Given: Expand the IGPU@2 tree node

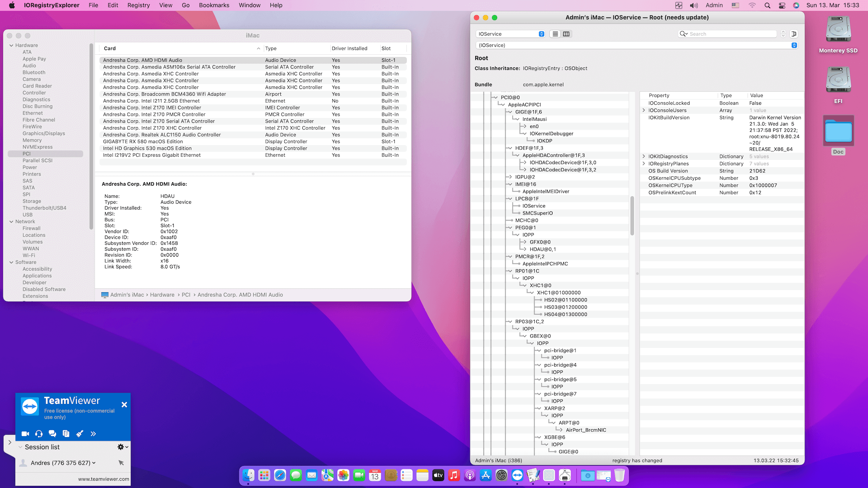Looking at the screenshot, I should coord(509,177).
